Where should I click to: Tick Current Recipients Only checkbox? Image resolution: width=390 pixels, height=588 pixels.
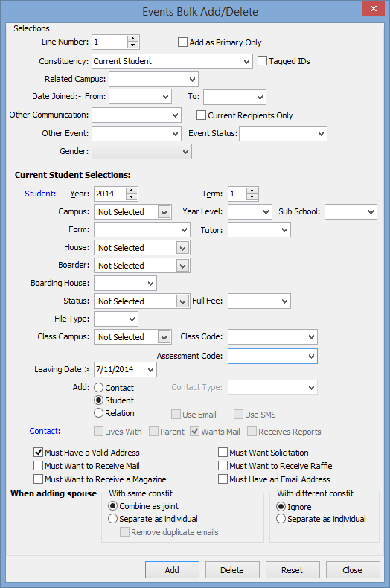click(x=202, y=115)
